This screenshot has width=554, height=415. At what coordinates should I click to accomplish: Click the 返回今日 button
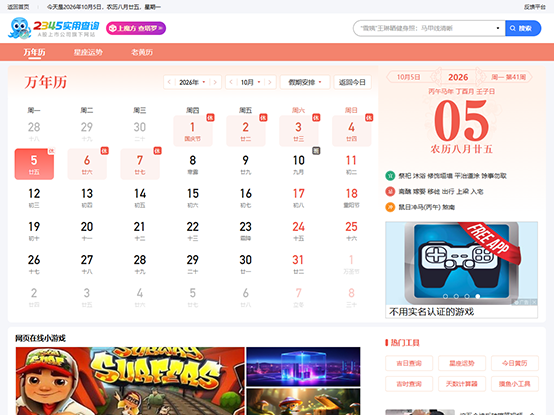tap(352, 82)
